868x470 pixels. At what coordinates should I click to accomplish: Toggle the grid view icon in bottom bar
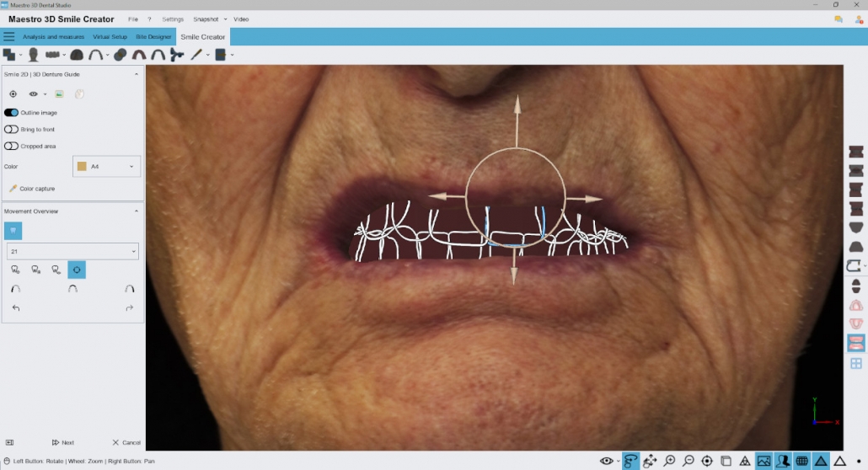click(801, 461)
